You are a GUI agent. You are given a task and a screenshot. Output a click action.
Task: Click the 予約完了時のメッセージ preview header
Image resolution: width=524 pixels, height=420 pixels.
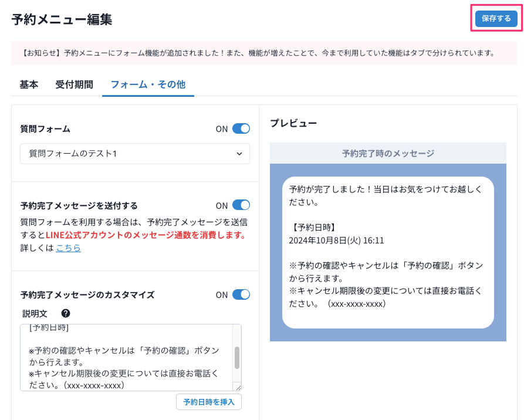point(388,154)
